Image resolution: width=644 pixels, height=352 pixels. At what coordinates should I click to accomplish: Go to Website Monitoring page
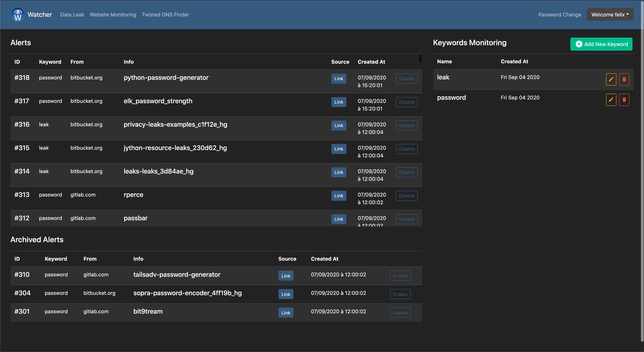(x=113, y=15)
